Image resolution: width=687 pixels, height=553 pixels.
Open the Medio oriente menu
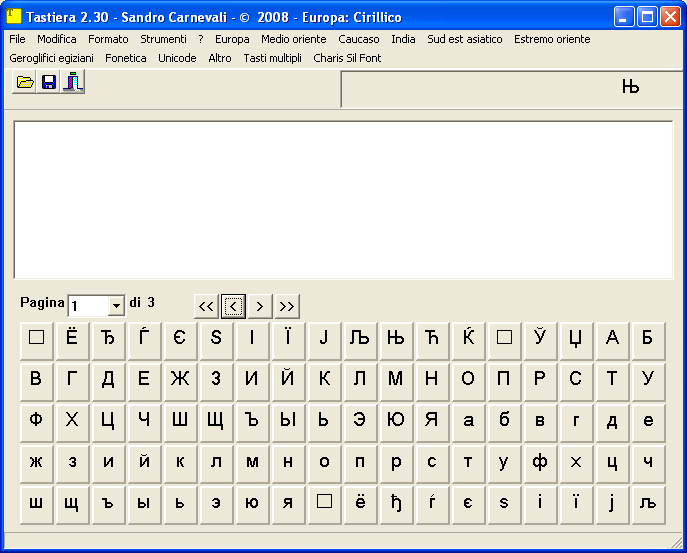(294, 39)
